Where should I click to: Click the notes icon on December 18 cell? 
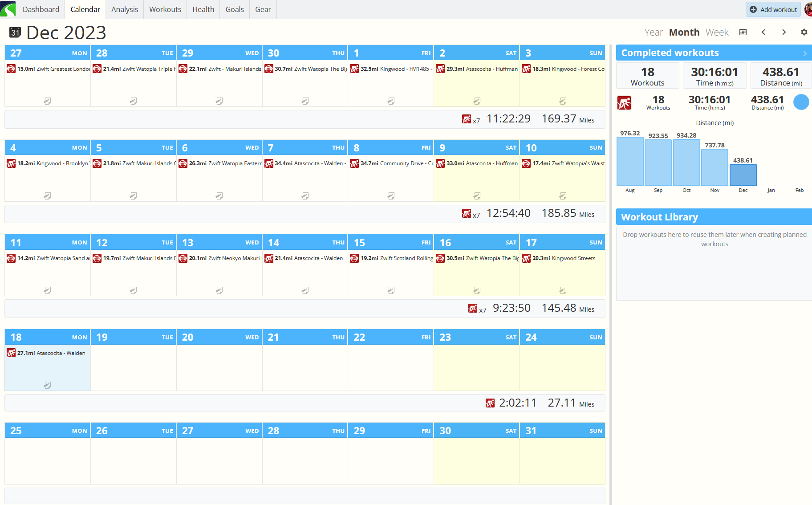[x=47, y=385]
